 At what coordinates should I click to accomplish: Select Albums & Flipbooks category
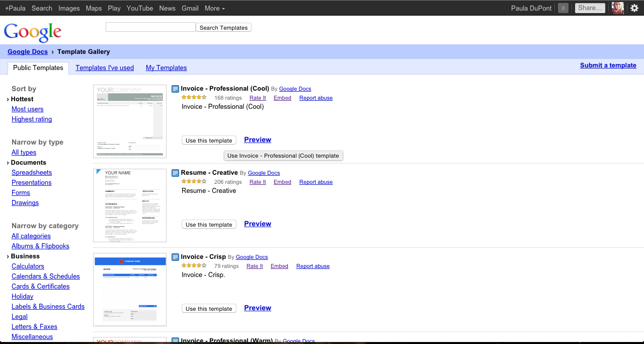click(x=40, y=246)
